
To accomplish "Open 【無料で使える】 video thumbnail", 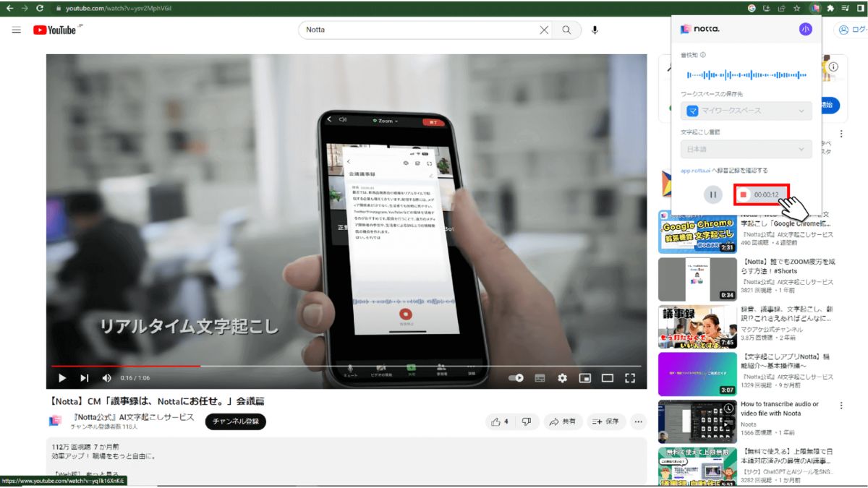I will pos(696,466).
